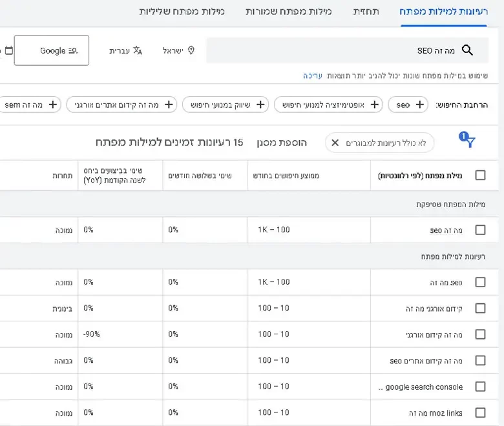Click the search magnifier icon
The width and height of the screenshot is (504, 426).
point(467,51)
